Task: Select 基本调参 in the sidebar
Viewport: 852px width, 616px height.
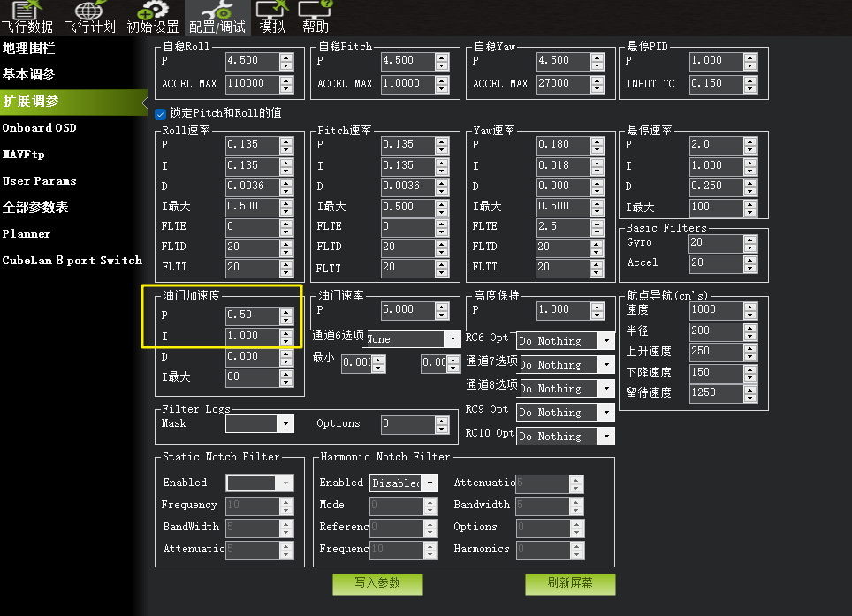Action: [x=28, y=74]
